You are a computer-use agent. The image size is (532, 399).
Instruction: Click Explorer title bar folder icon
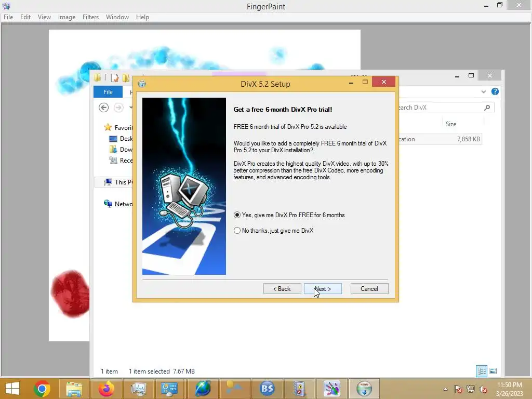[x=97, y=78]
